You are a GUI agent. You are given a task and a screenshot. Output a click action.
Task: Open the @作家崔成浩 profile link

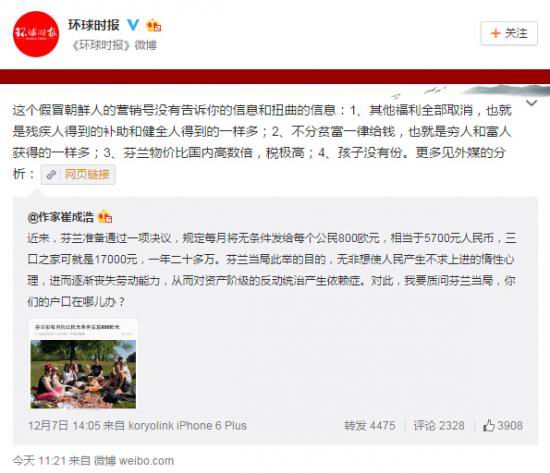[x=61, y=217]
